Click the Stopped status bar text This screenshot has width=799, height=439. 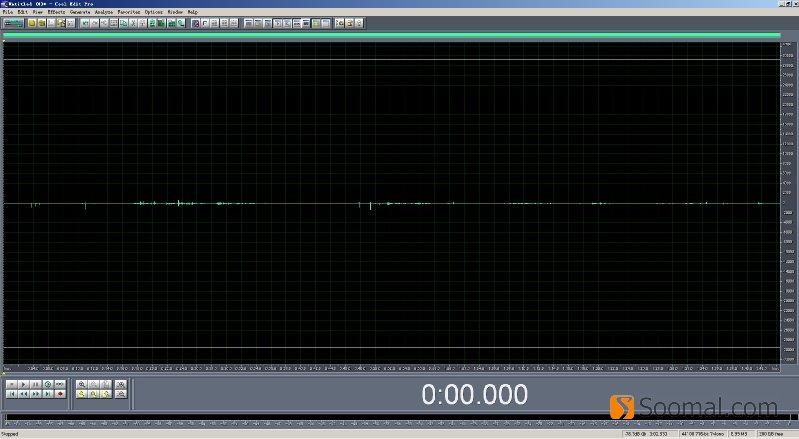click(10, 434)
